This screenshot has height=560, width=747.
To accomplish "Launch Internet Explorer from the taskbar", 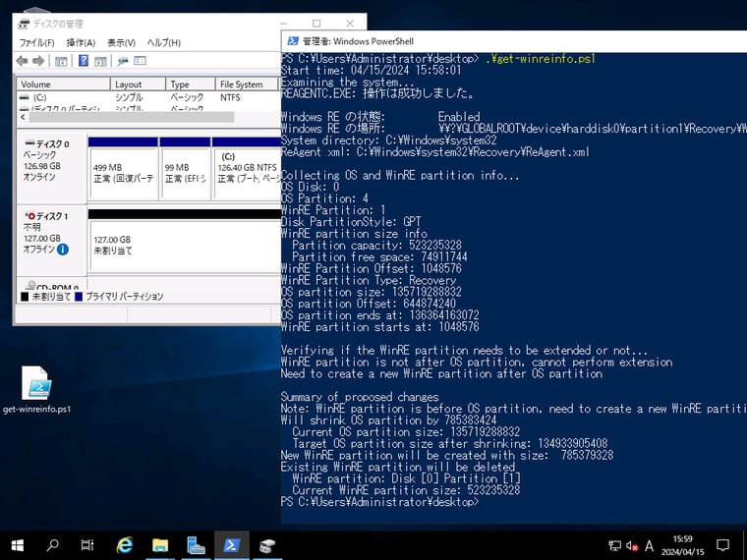I will coord(125,544).
